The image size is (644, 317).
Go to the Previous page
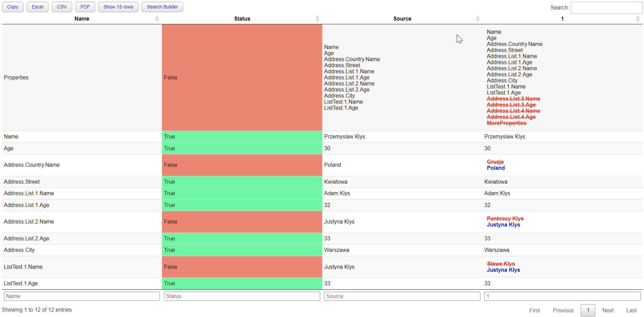[563, 310]
